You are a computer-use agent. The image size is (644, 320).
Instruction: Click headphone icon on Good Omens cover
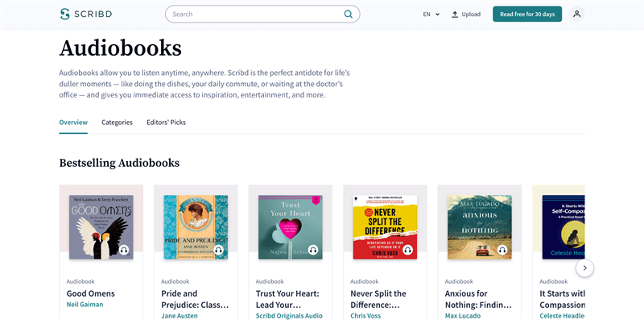(x=124, y=250)
